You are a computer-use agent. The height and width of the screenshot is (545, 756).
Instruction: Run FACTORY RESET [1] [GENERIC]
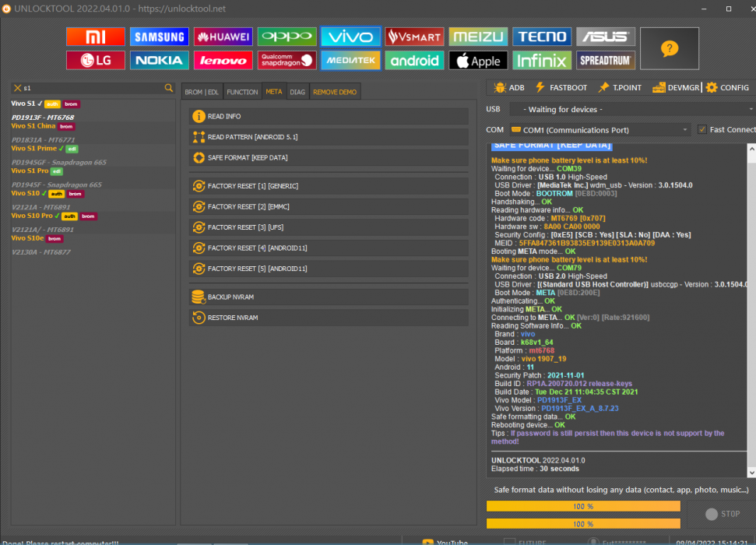329,185
